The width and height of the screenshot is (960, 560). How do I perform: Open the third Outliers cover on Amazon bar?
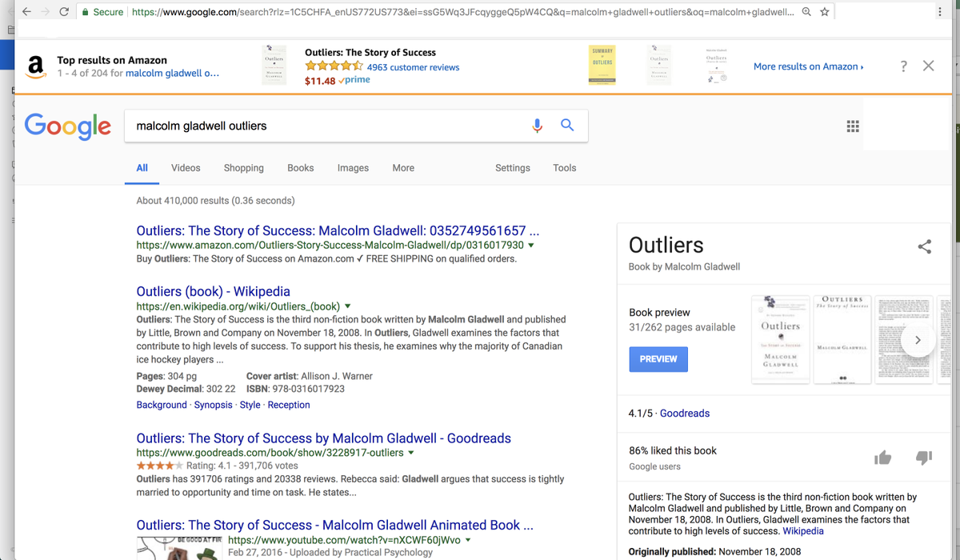pos(660,66)
